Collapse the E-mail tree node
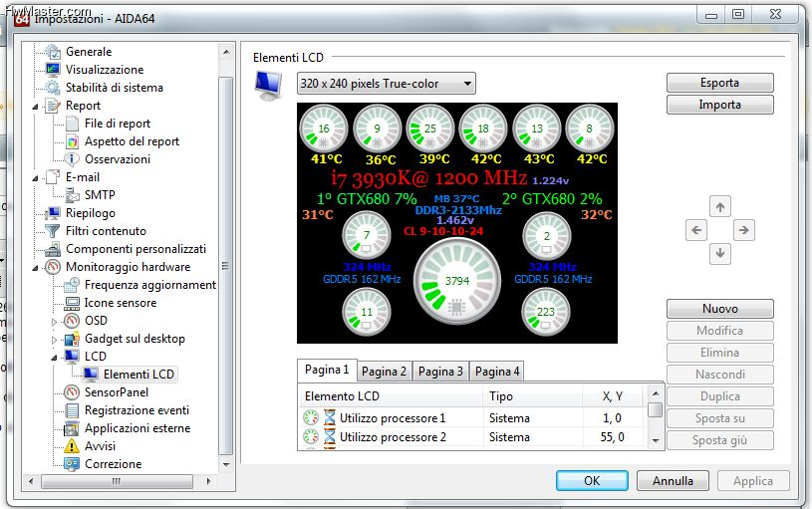The width and height of the screenshot is (812, 509). (35, 178)
